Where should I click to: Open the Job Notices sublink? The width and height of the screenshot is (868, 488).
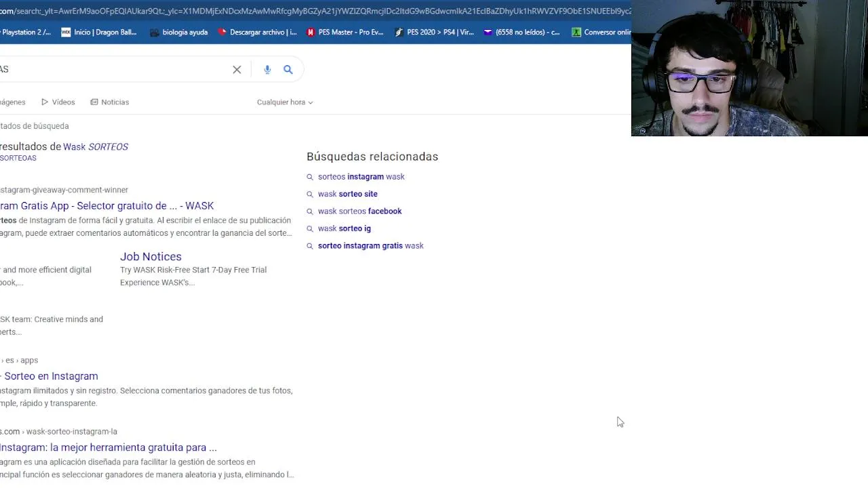[151, 256]
